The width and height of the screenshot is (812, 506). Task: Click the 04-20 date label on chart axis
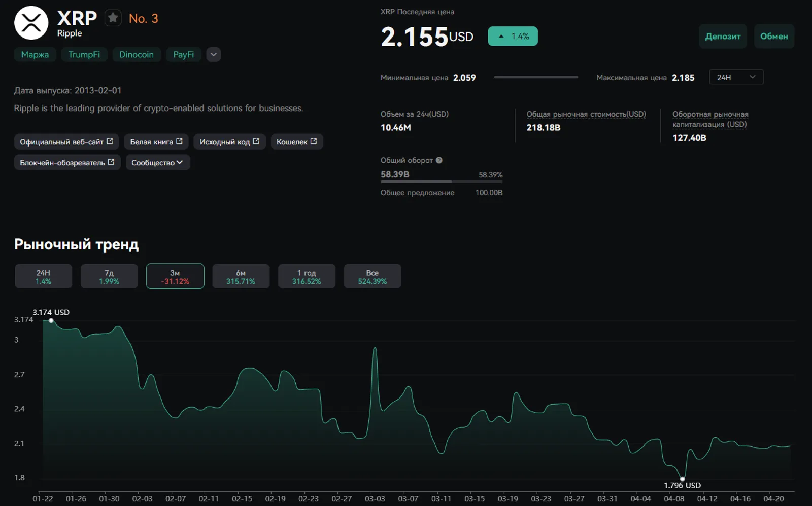[773, 499]
